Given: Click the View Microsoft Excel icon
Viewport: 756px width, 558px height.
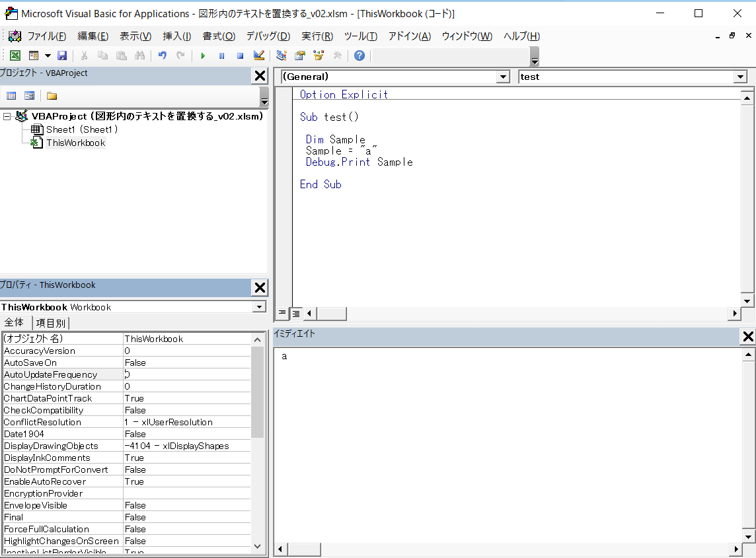Looking at the screenshot, I should [x=15, y=55].
